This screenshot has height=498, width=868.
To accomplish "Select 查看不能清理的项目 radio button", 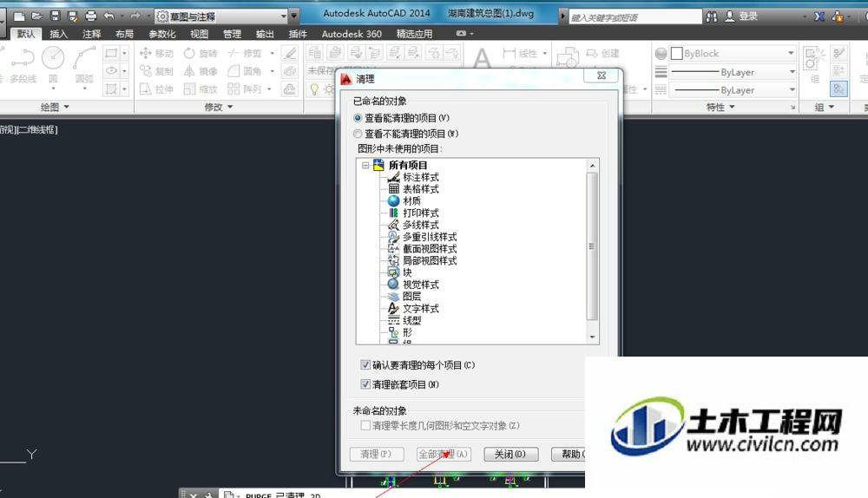I will tap(358, 134).
